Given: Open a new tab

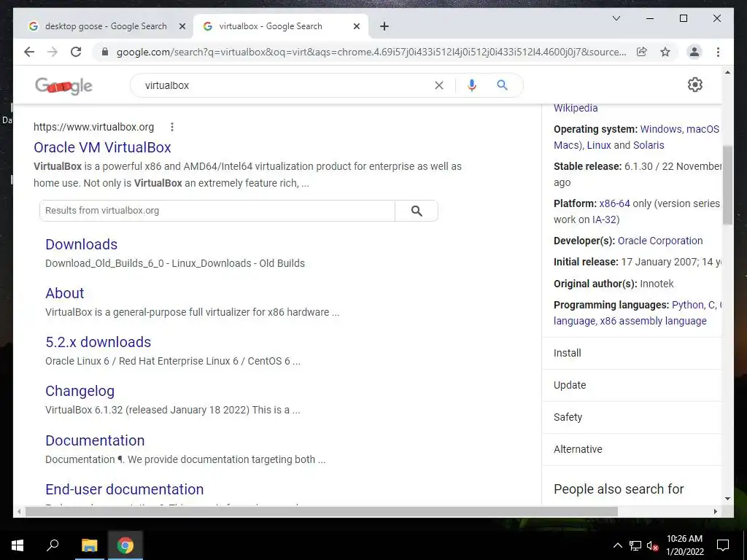Looking at the screenshot, I should pyautogui.click(x=384, y=26).
